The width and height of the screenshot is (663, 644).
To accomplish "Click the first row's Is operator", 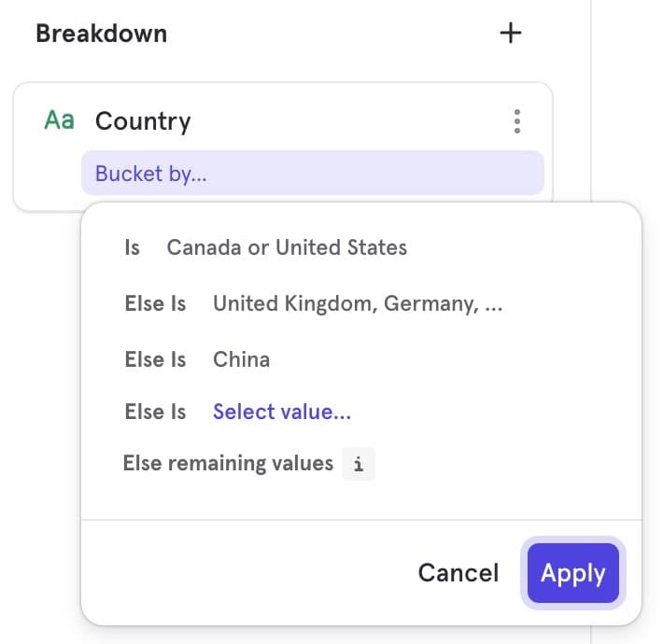I will pyautogui.click(x=133, y=247).
